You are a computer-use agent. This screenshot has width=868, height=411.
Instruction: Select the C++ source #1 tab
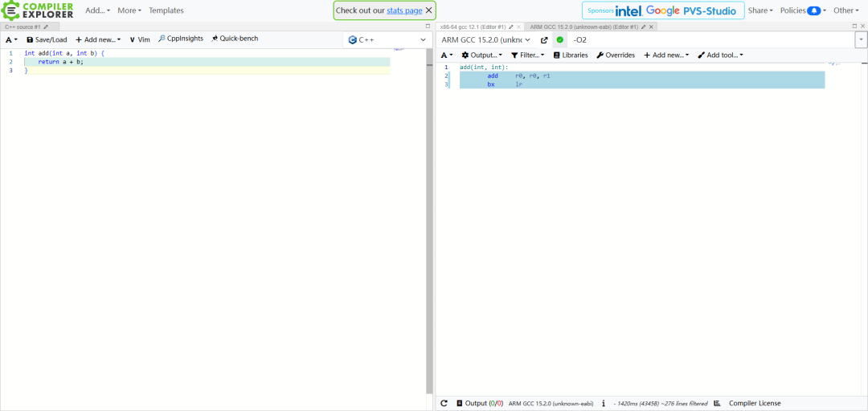[x=23, y=27]
